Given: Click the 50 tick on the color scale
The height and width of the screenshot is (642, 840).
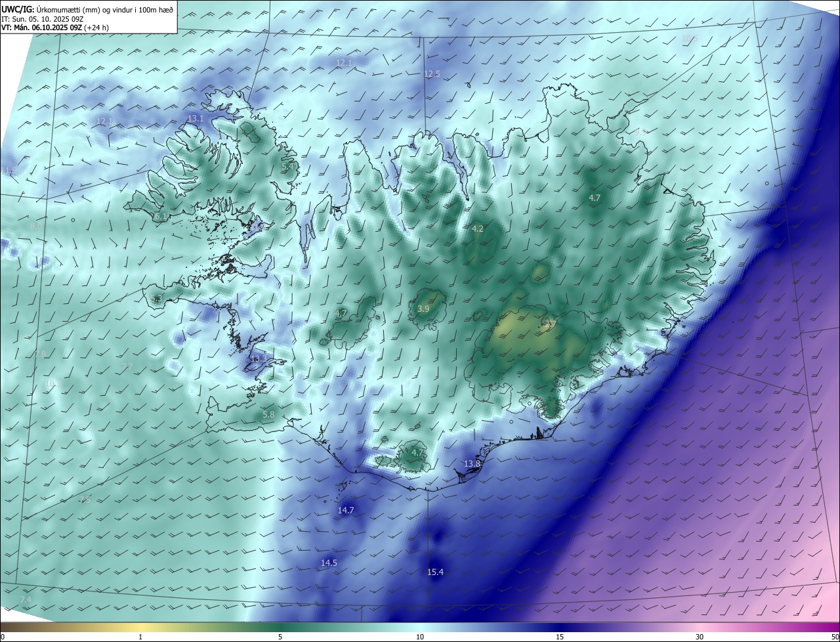Looking at the screenshot, I should pos(835,637).
